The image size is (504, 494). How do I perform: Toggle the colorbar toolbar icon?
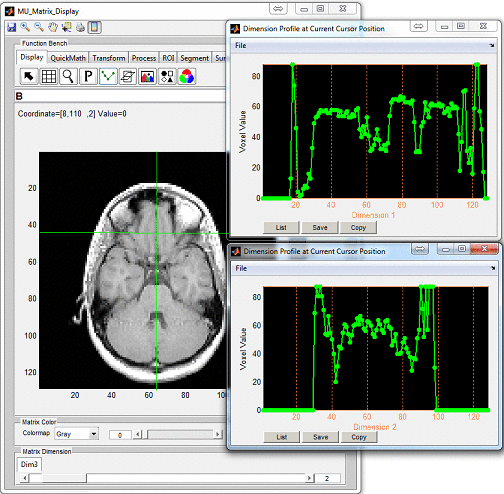point(95,27)
